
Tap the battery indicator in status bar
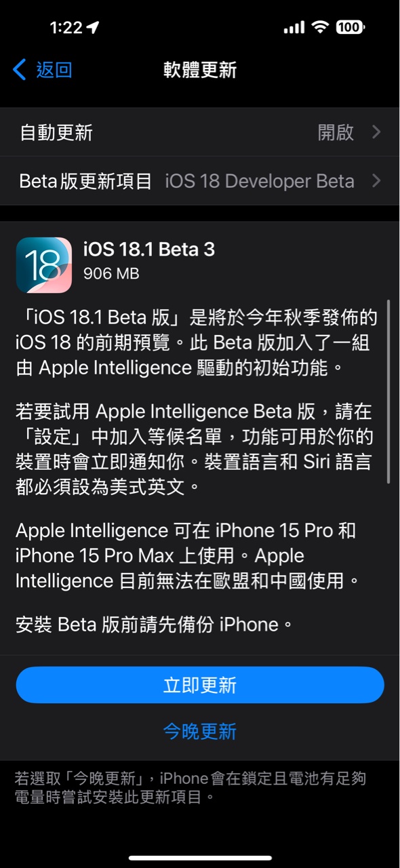(x=350, y=27)
